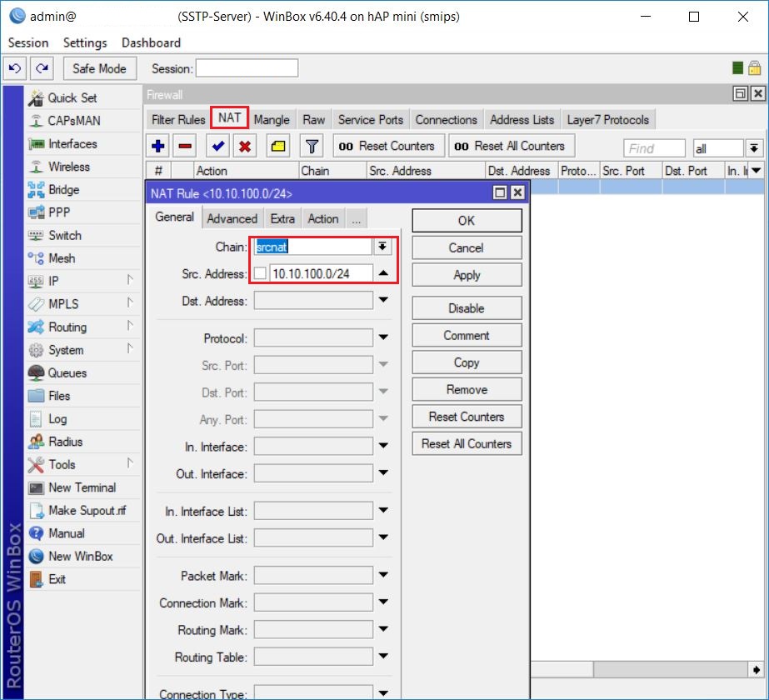Open the Session menu
The image size is (769, 700).
tap(28, 42)
